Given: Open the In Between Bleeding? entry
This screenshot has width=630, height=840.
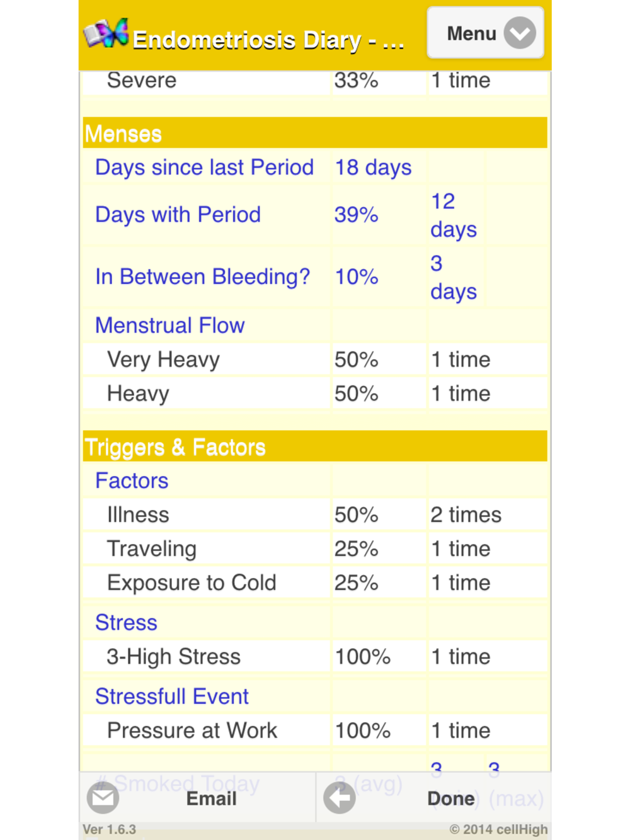Looking at the screenshot, I should point(202,277).
